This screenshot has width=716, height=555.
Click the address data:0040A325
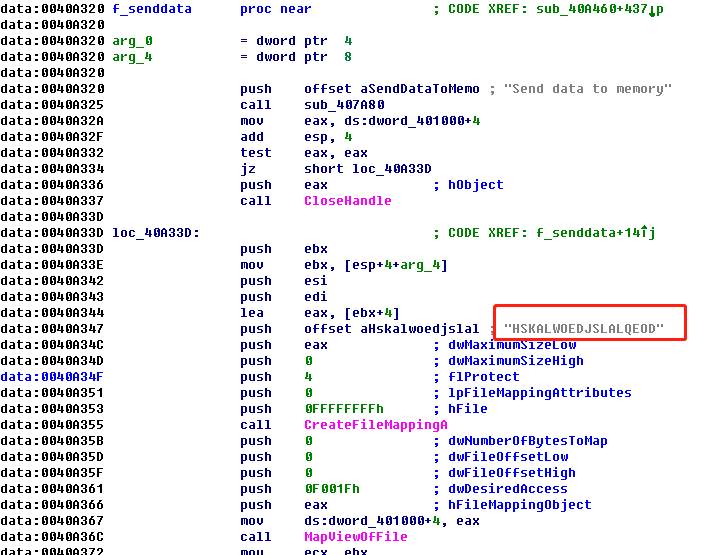(52, 105)
